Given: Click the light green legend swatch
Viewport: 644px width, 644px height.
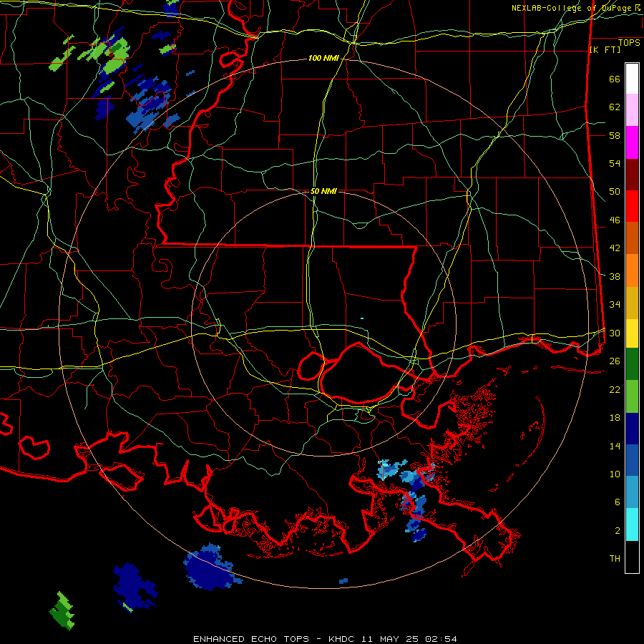Looking at the screenshot, I should pyautogui.click(x=632, y=396).
